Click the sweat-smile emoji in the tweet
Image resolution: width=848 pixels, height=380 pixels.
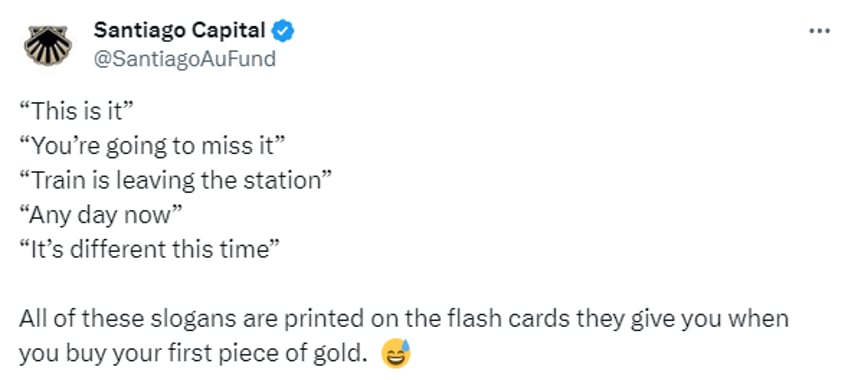[396, 354]
